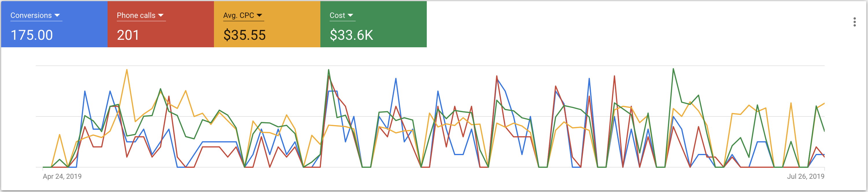The image size is (868, 192).
Task: Open the Avg. CPC metric label dropdown
Action: (238, 16)
